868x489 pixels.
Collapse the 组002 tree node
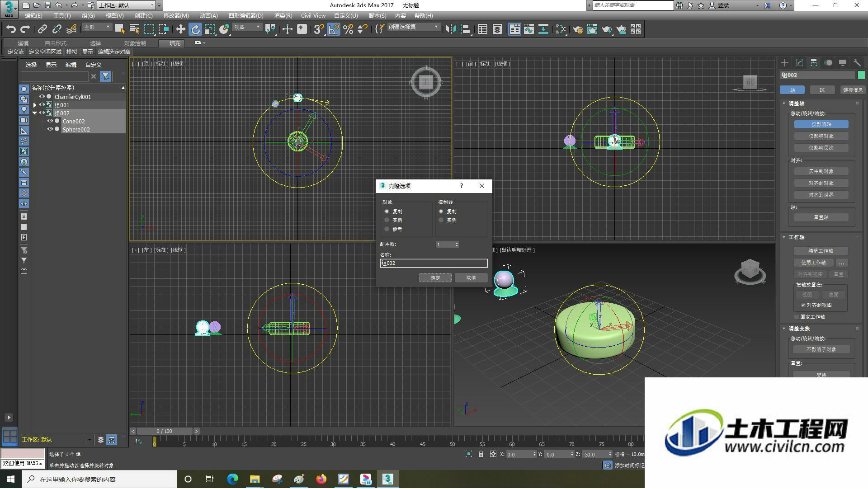pyautogui.click(x=34, y=113)
